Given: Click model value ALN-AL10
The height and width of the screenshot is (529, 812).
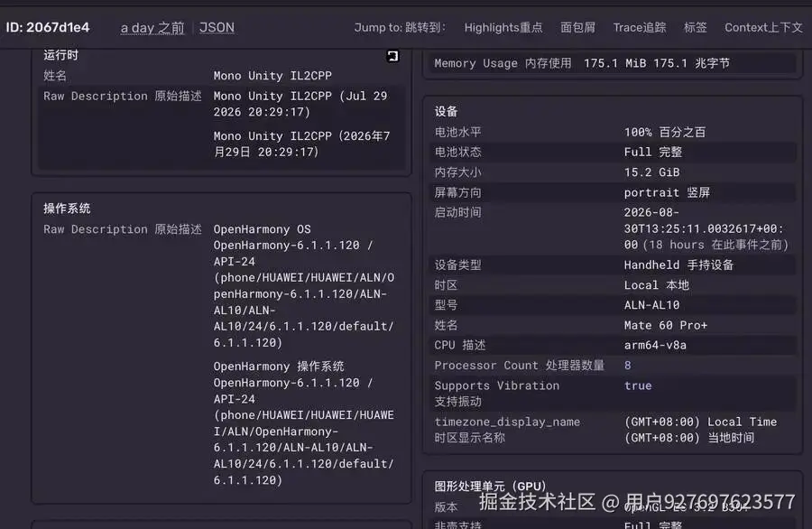Looking at the screenshot, I should click(652, 305).
